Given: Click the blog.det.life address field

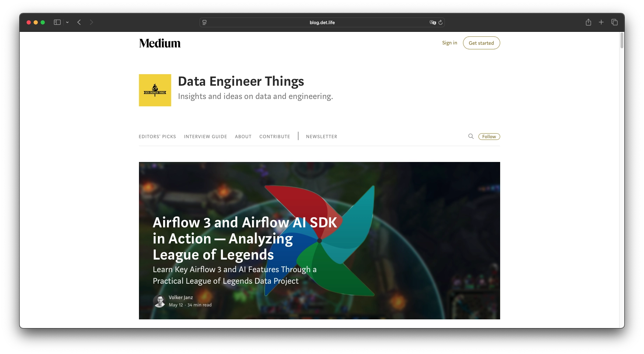Looking at the screenshot, I should click(322, 22).
